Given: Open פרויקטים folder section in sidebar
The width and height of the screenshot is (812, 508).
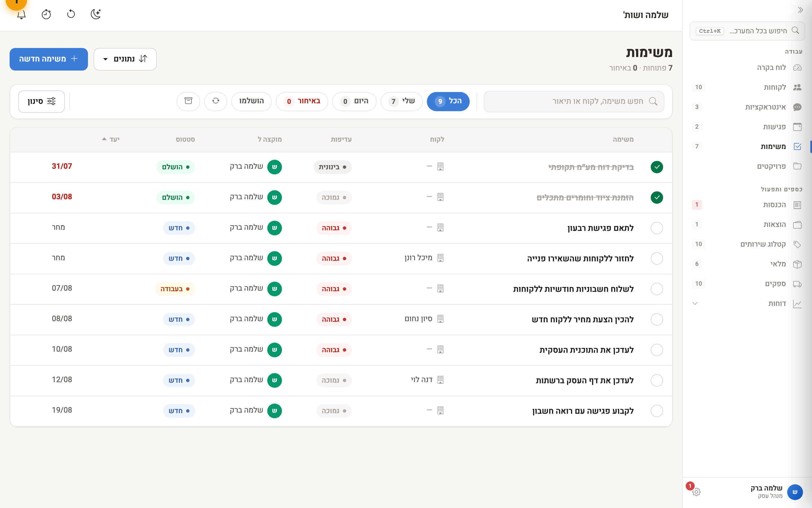Looking at the screenshot, I should (x=748, y=166).
